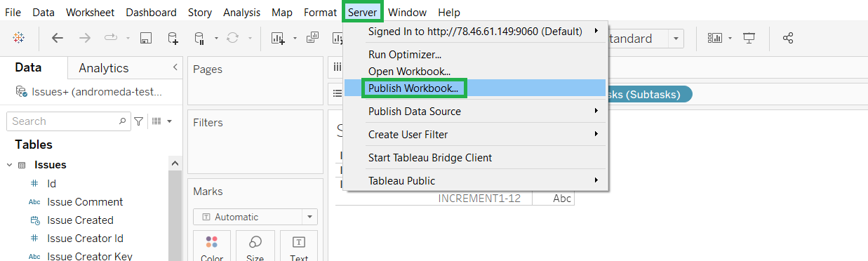Expand the Publish Data Source submenu
868x261 pixels.
tap(475, 111)
